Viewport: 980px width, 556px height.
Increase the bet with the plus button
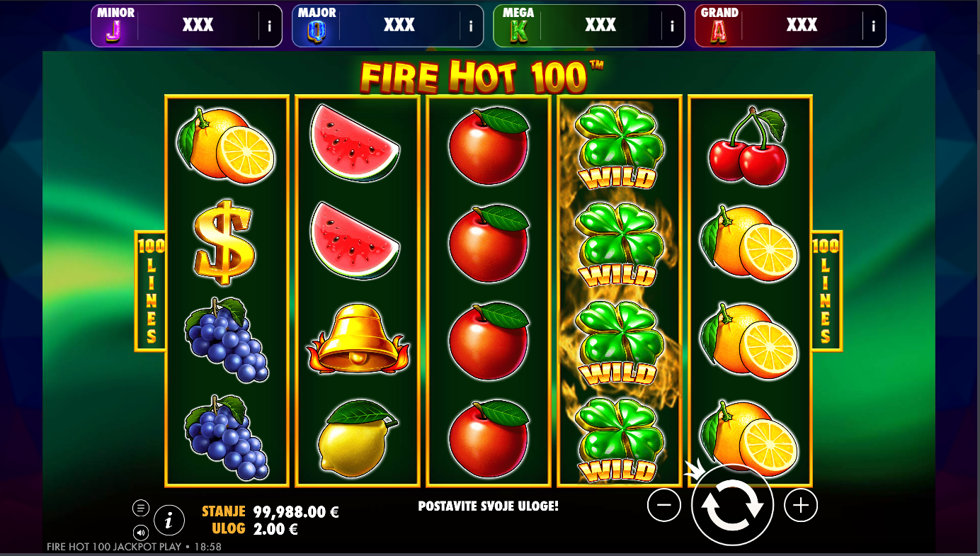pyautogui.click(x=801, y=505)
